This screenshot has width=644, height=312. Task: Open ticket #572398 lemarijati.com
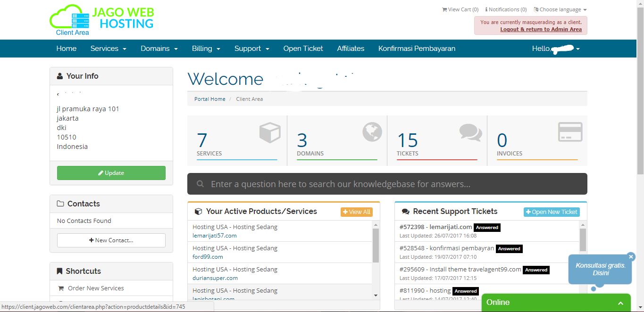pyautogui.click(x=487, y=231)
